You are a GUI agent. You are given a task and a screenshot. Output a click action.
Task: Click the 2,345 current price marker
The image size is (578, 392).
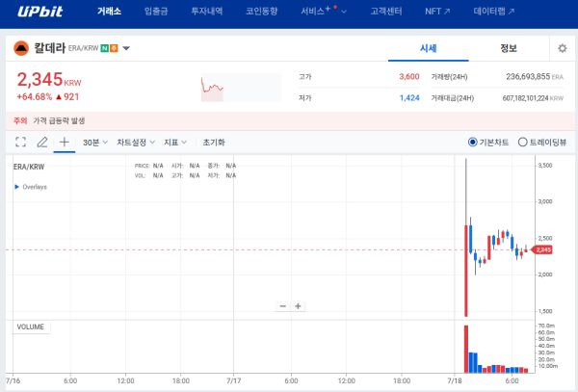coord(542,249)
